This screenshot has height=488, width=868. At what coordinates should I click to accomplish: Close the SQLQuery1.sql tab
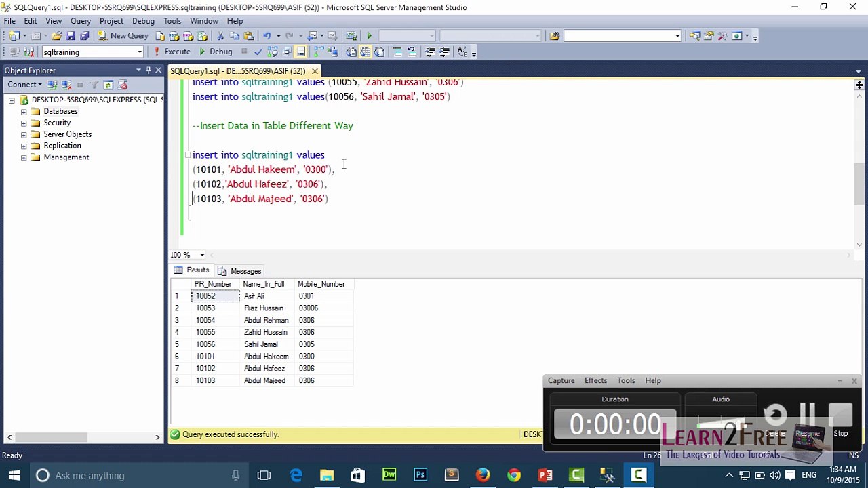point(315,70)
